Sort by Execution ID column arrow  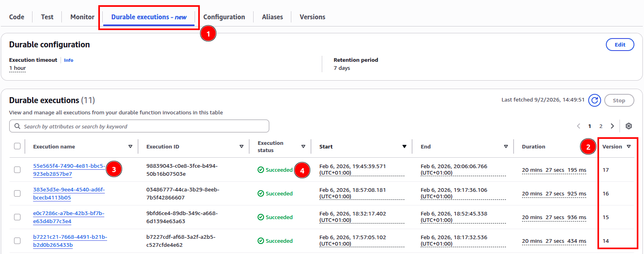tap(242, 146)
